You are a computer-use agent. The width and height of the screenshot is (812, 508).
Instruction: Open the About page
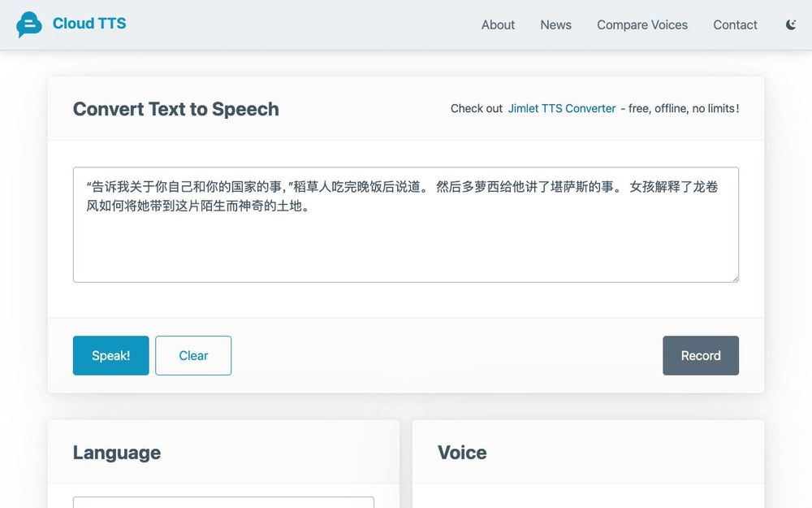click(498, 25)
